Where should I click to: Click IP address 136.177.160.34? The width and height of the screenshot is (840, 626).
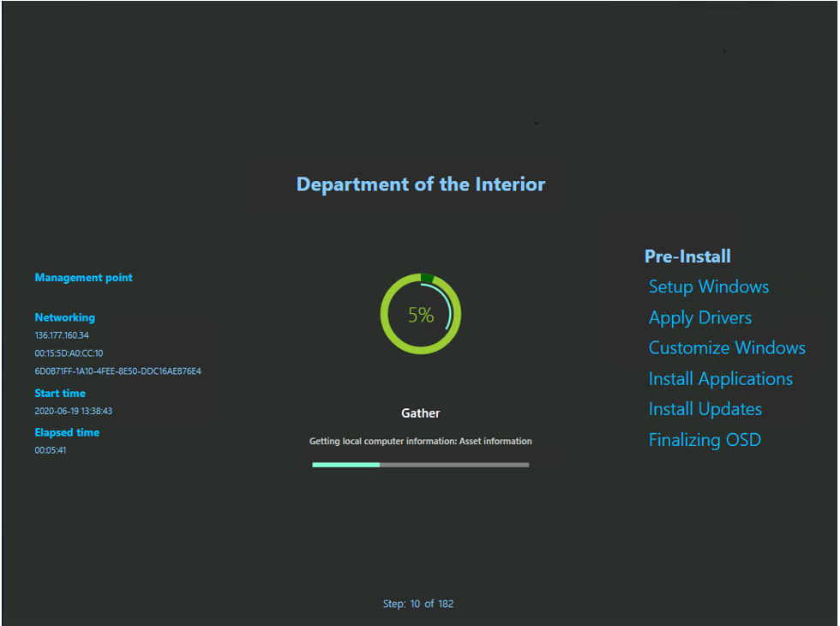[62, 335]
